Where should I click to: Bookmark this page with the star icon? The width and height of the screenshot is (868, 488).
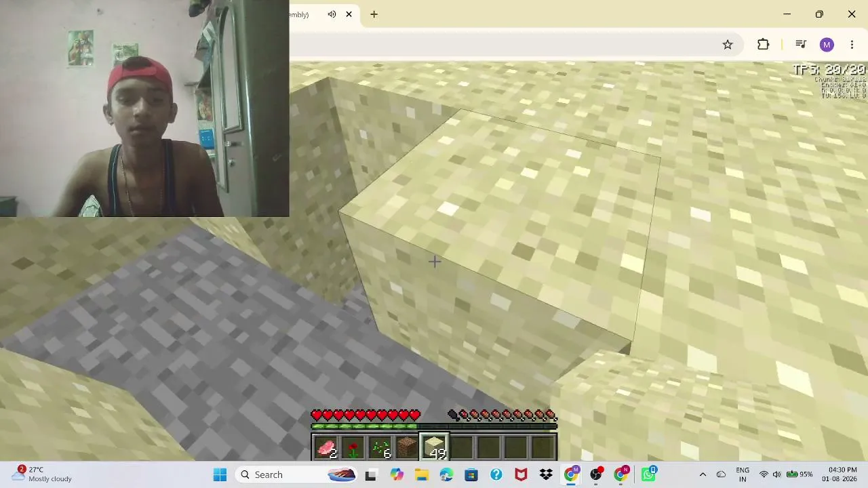(x=728, y=45)
